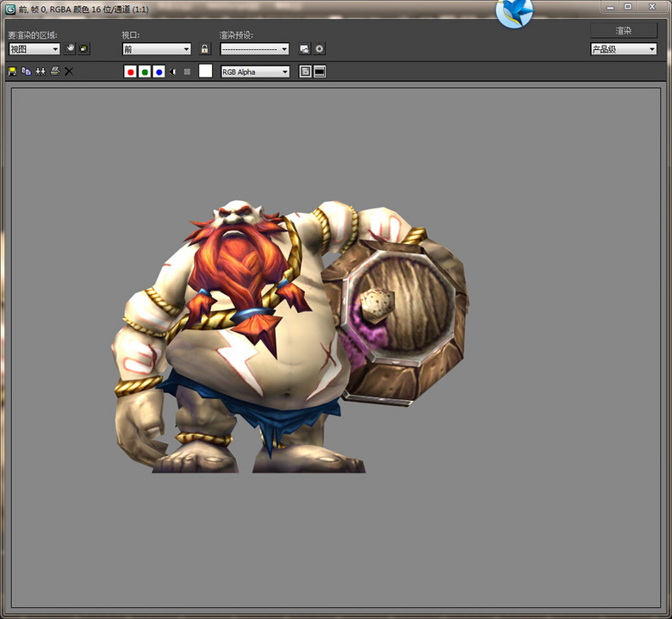Toggle the monochrome display button
This screenshot has width=672, height=619.
pyautogui.click(x=187, y=72)
